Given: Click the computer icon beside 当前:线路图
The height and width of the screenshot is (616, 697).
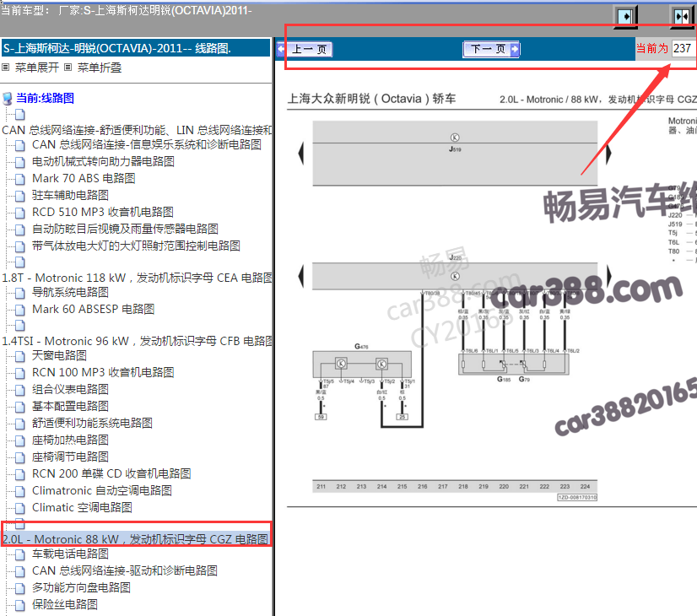Looking at the screenshot, I should coord(8,98).
